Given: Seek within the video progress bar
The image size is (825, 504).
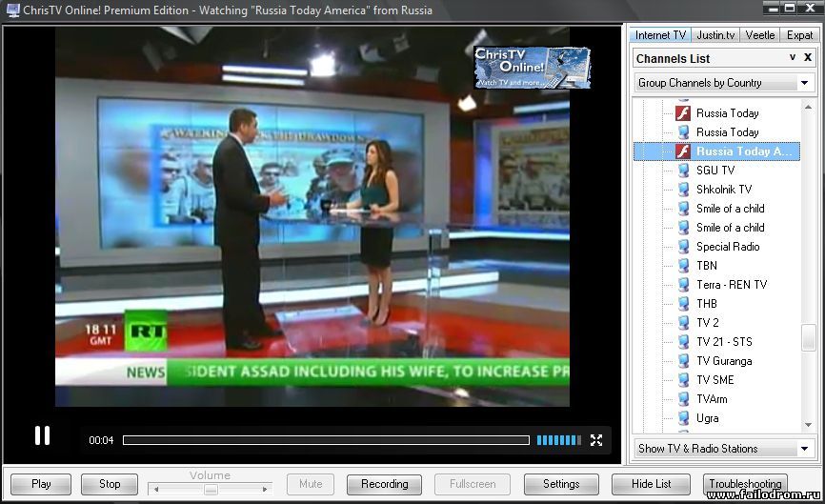Looking at the screenshot, I should [326, 440].
